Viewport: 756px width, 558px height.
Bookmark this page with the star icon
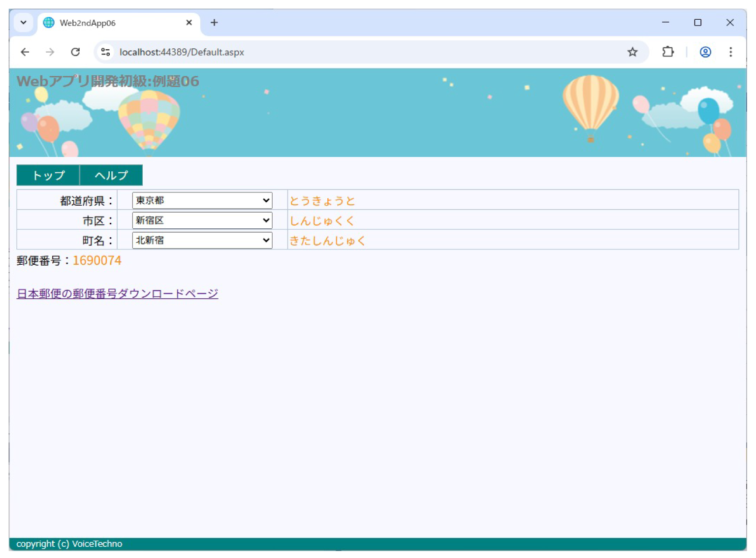(632, 52)
